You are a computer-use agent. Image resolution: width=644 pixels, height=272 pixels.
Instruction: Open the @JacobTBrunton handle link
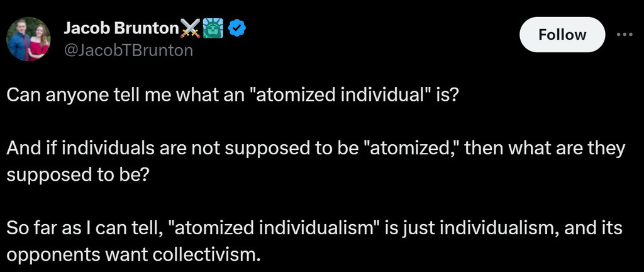128,50
